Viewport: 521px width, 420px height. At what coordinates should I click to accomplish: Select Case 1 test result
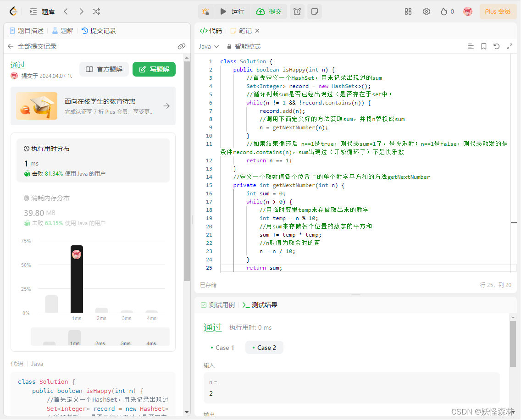[x=222, y=348]
